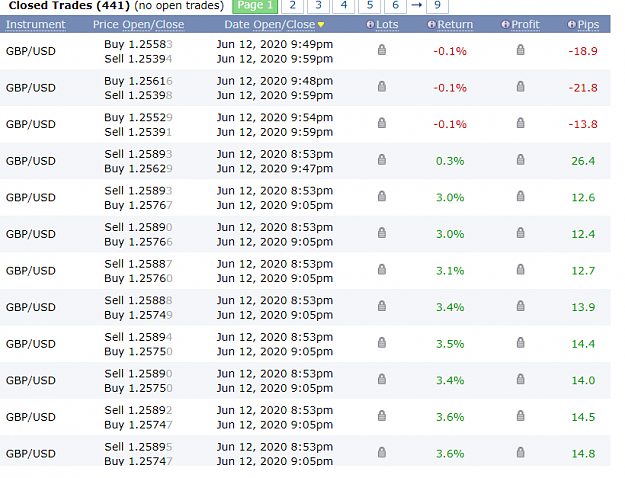This screenshot has width=625, height=478.
Task: Click the 0.3% return value
Action: [450, 161]
